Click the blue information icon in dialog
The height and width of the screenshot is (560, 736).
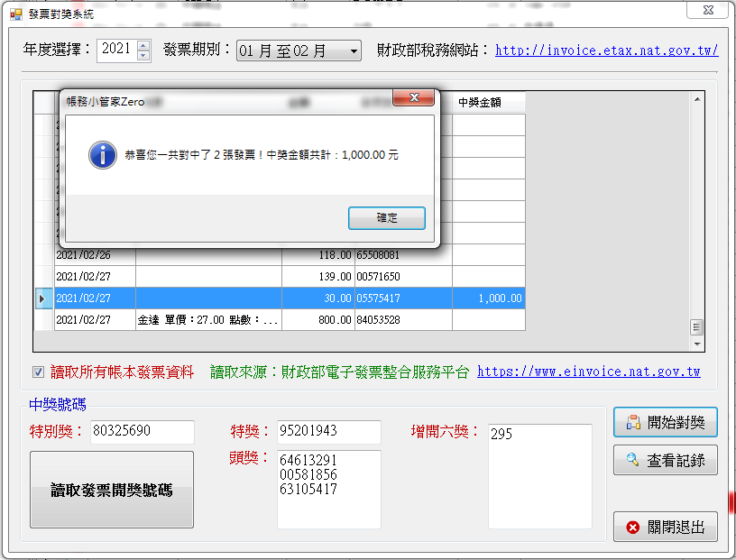102,155
